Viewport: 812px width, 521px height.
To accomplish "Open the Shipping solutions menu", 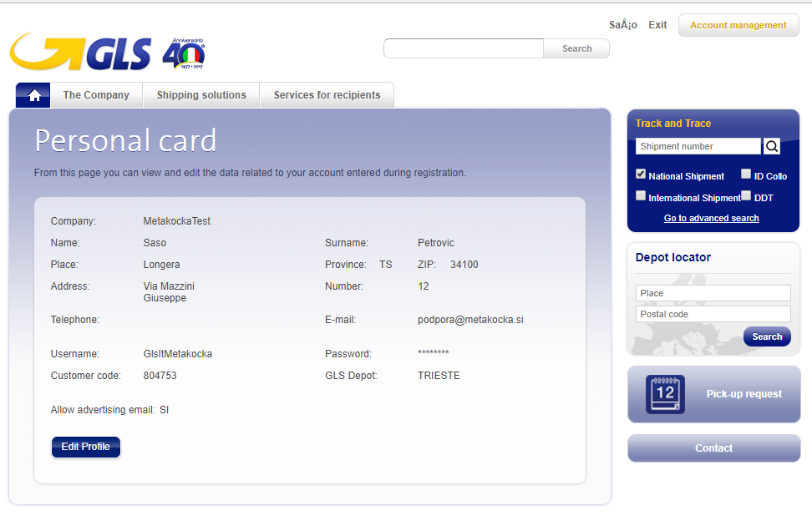I will coord(201,95).
